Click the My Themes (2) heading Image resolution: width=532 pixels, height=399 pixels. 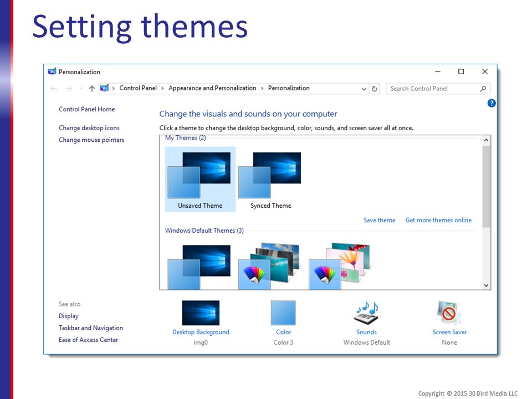pyautogui.click(x=185, y=138)
